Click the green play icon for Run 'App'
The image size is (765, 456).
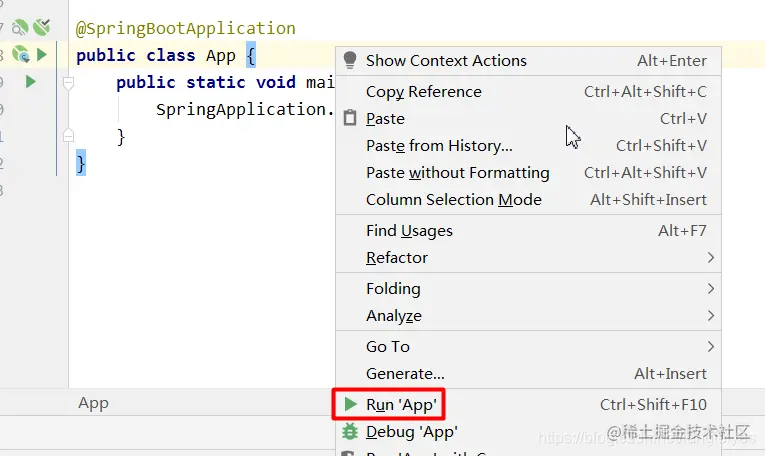(350, 404)
